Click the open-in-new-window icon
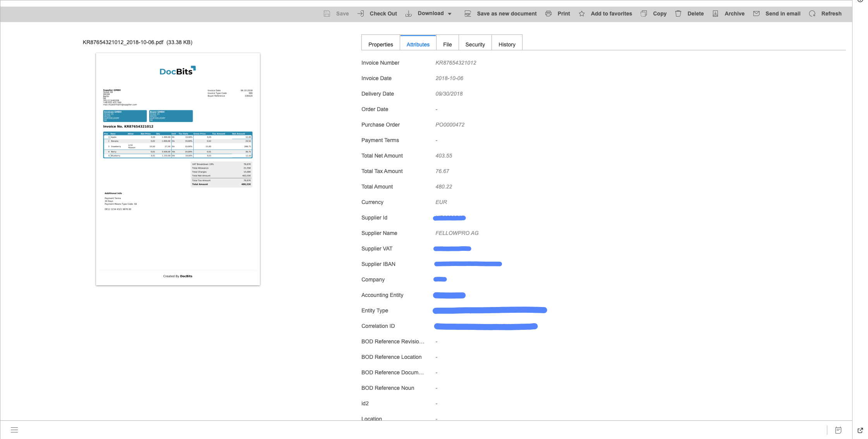868x439 pixels. (860, 430)
